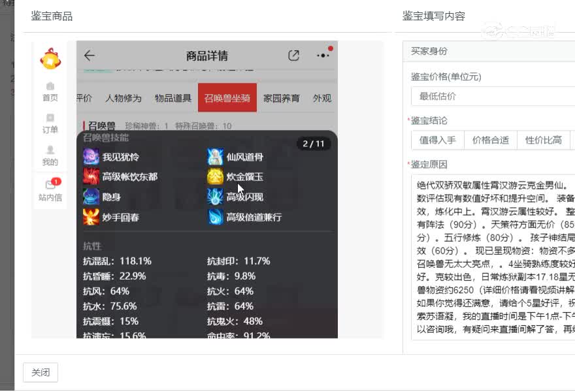Click the 抗震慑: 15% value
The image size is (575, 392).
pos(110,321)
